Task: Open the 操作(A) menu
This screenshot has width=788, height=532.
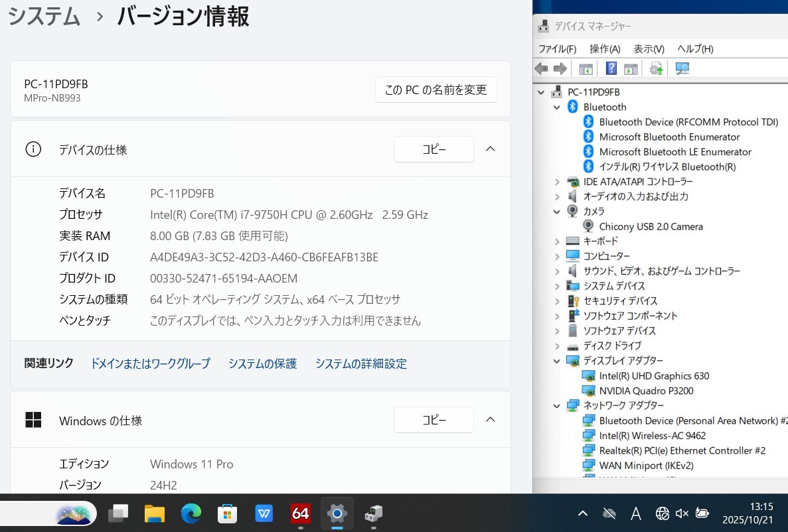Action: coord(604,49)
